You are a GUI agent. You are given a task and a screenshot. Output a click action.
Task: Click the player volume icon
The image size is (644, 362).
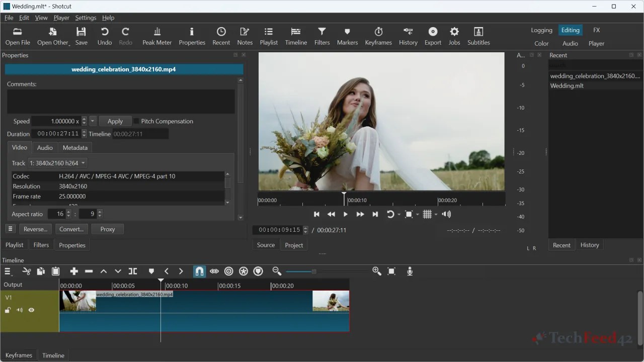click(446, 215)
